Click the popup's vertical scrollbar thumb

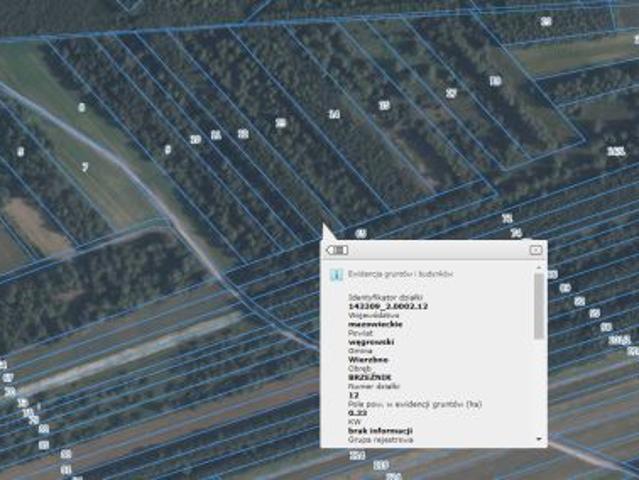click(540, 305)
